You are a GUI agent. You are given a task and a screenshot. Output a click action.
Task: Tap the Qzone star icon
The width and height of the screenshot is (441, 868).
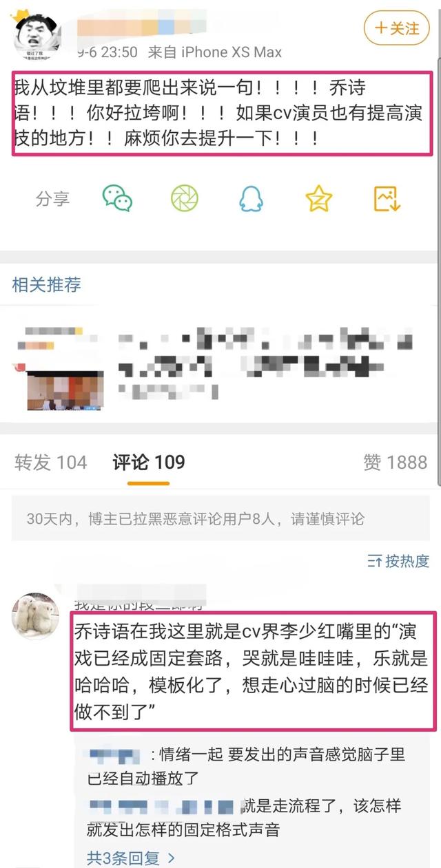319,198
